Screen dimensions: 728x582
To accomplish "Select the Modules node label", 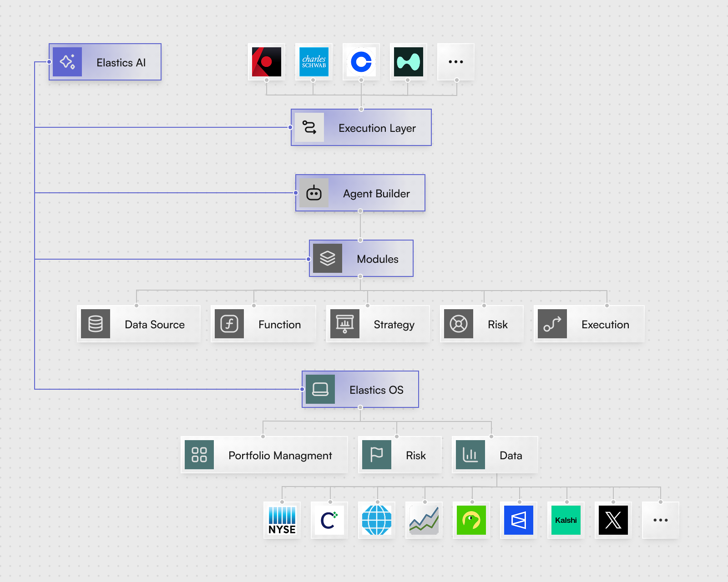I will (x=378, y=259).
